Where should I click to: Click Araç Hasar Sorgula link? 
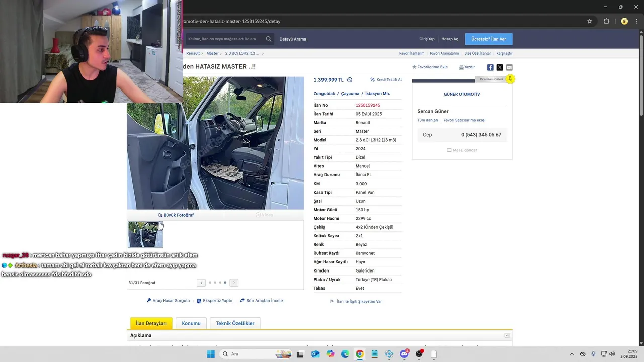pos(168,301)
